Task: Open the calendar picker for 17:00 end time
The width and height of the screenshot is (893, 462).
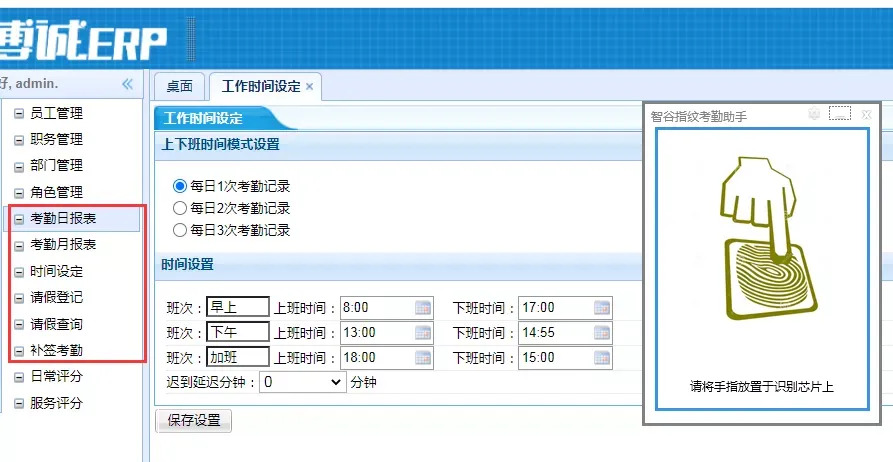Action: click(x=601, y=308)
